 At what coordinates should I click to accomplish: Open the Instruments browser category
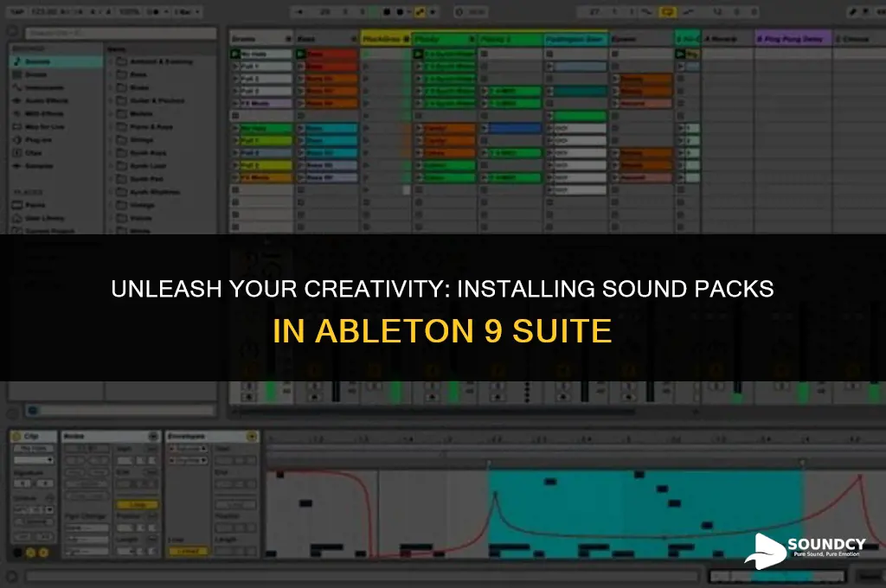point(43,87)
